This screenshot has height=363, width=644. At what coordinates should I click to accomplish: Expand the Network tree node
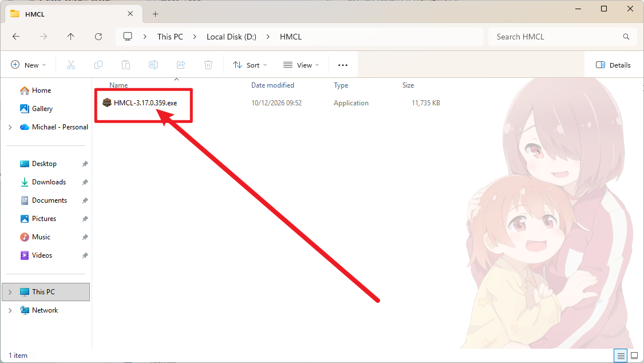click(x=10, y=310)
